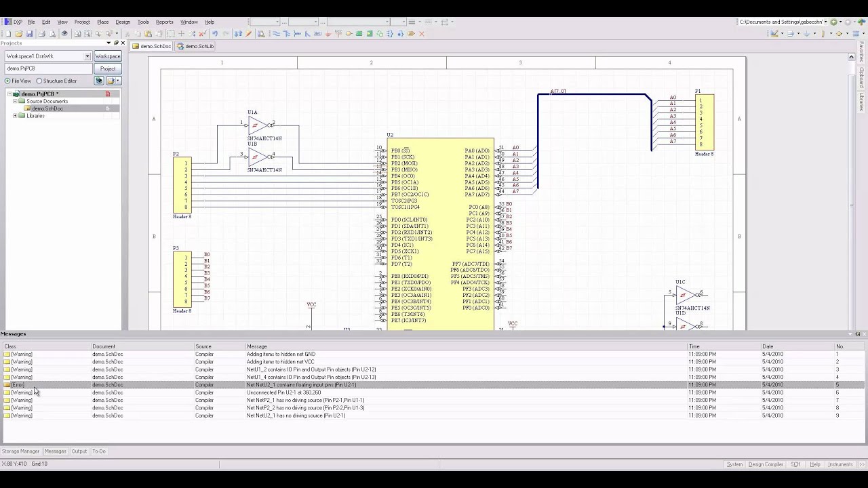Create a new document from toolbar
868x488 pixels.
coord(8,33)
